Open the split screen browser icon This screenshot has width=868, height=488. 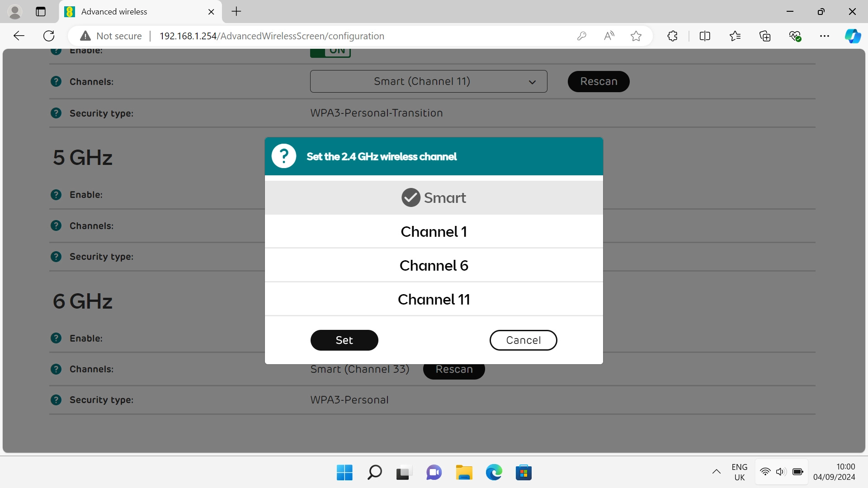pos(705,36)
